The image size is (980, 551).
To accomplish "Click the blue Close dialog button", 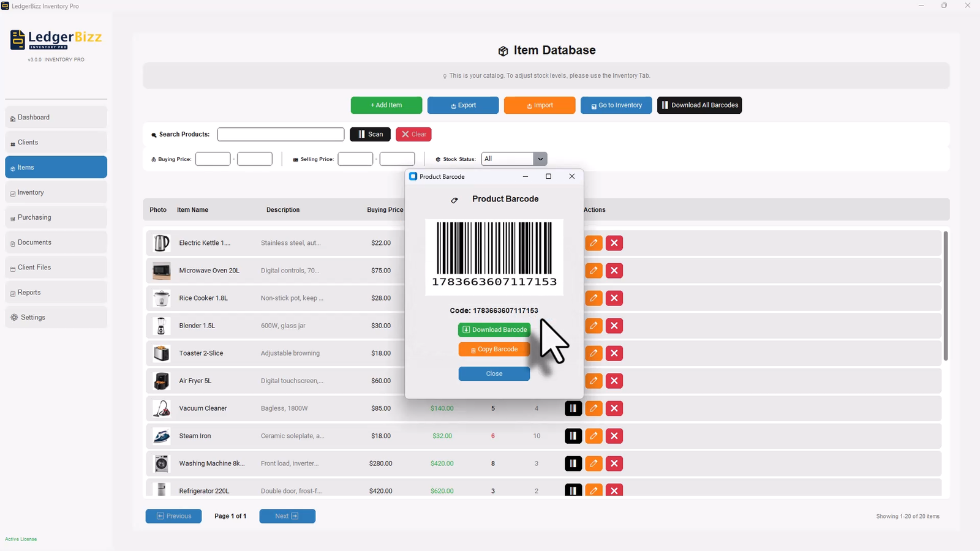I will pyautogui.click(x=494, y=373).
